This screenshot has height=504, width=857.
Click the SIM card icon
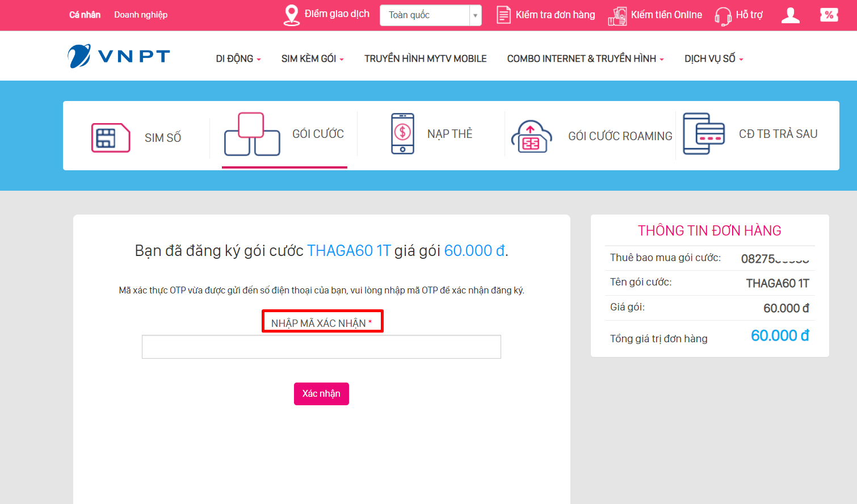(111, 137)
